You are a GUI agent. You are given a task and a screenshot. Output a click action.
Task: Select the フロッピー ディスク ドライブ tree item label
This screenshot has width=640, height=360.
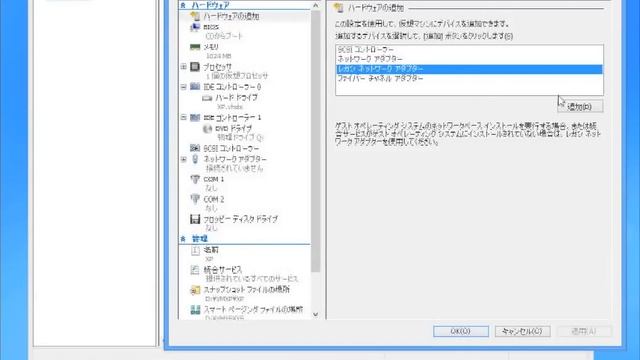[240, 219]
